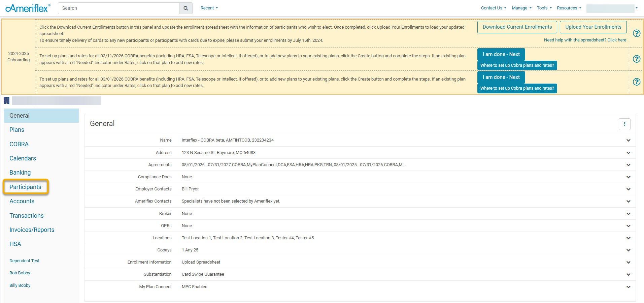
Task: Expand the Name row chevron
Action: tap(628, 141)
